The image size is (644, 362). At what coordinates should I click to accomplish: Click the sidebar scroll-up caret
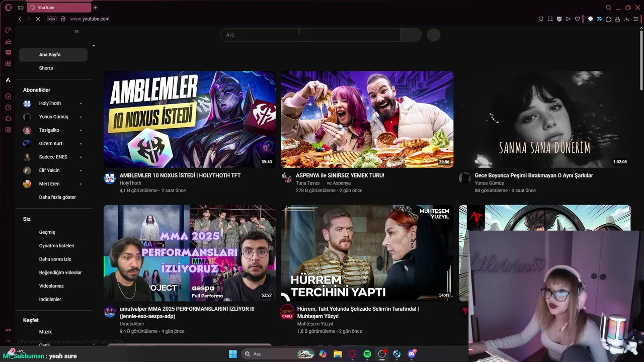click(94, 46)
